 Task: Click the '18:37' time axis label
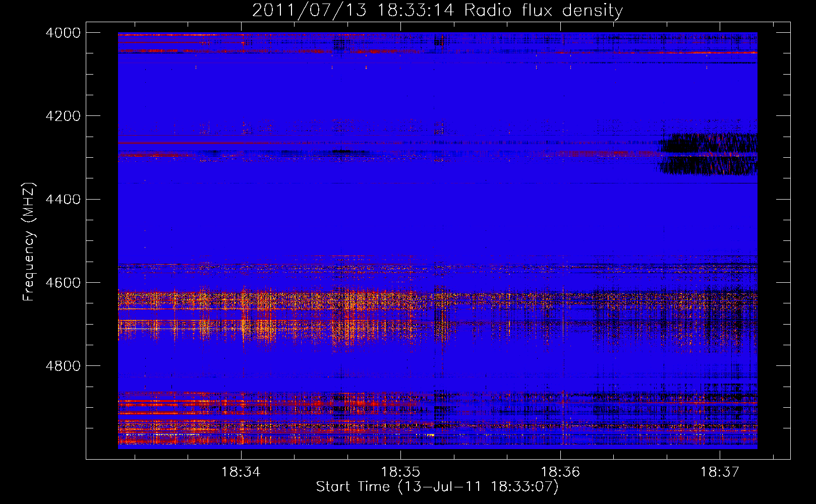[x=720, y=472]
